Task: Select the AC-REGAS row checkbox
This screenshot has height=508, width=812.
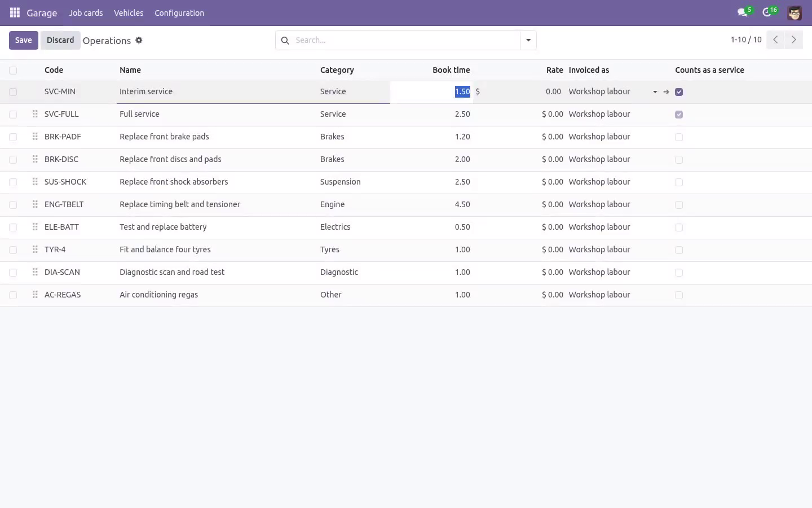Action: pos(13,295)
